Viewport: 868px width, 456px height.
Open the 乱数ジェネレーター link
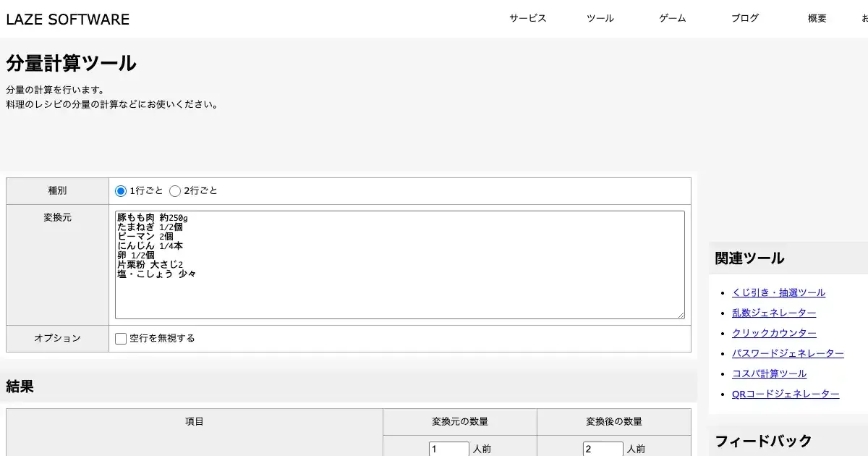point(774,313)
